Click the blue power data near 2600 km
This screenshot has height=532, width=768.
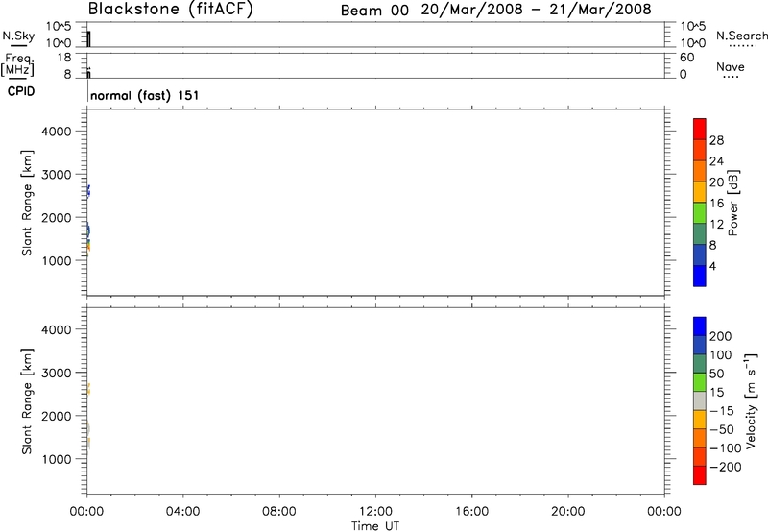click(88, 191)
